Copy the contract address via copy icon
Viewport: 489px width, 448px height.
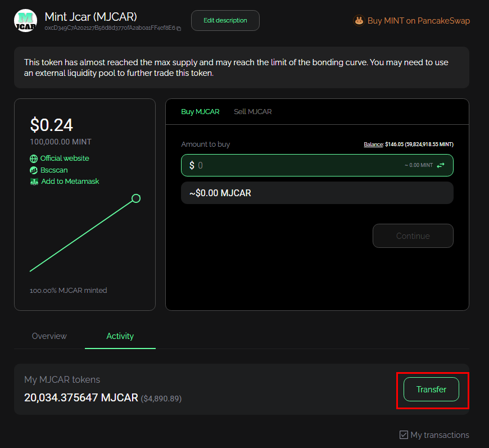tap(179, 29)
